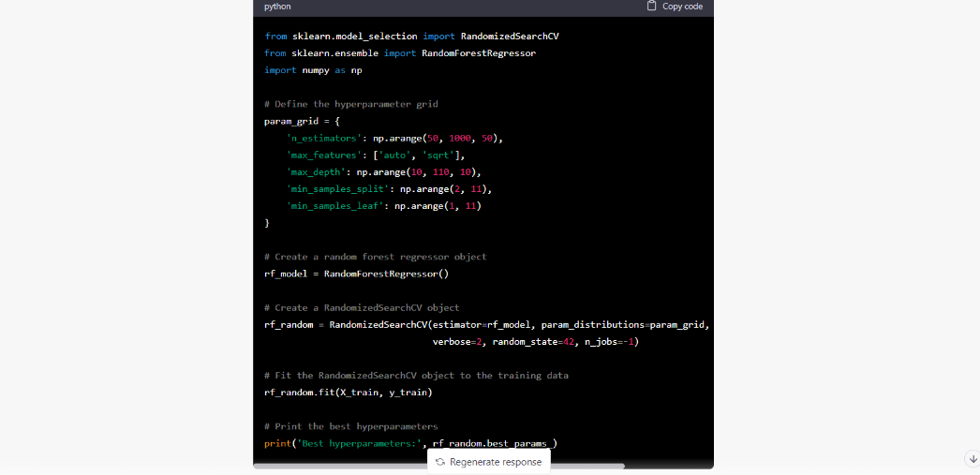This screenshot has width=980, height=475.
Task: Click Regenerate response button
Action: point(489,462)
